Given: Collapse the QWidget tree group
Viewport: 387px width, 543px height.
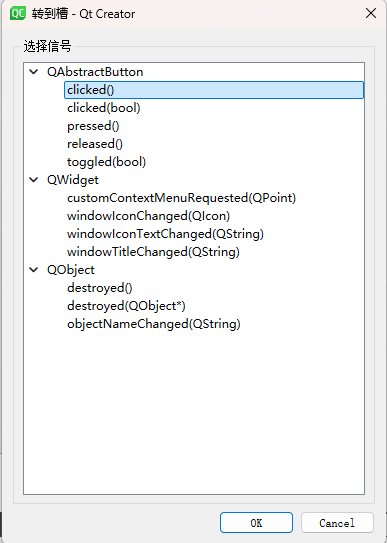Looking at the screenshot, I should (x=34, y=180).
